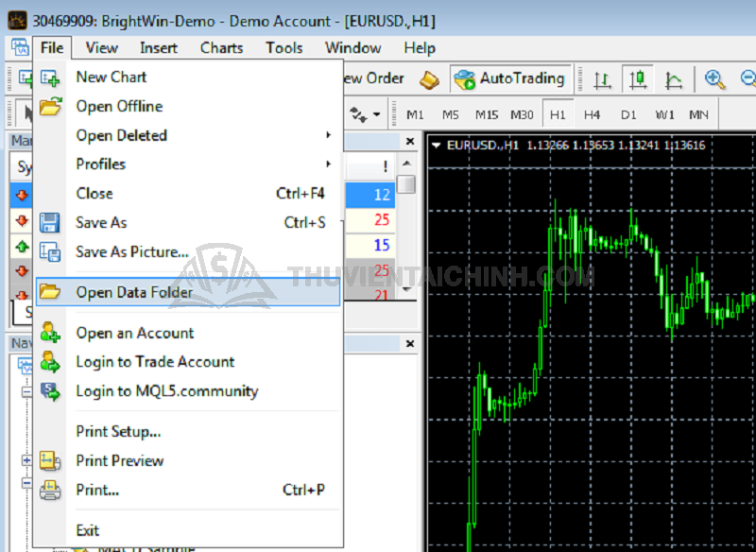Select D1 timeframe button
This screenshot has width=756, height=552.
[x=628, y=114]
